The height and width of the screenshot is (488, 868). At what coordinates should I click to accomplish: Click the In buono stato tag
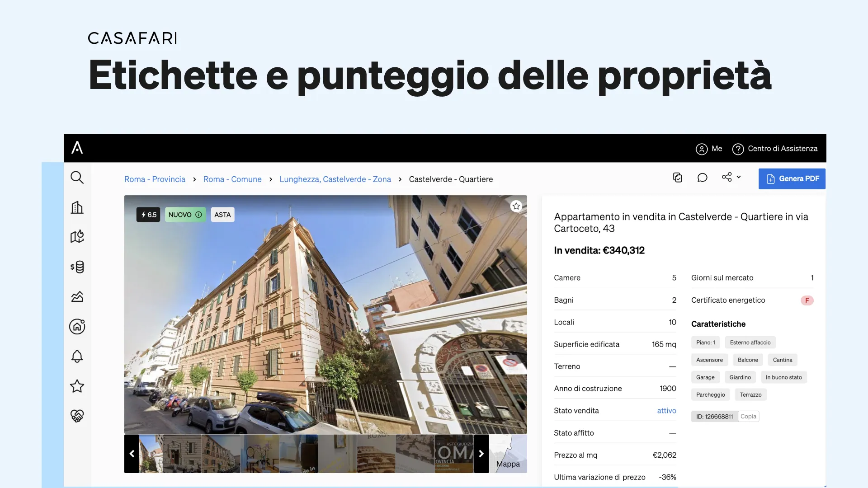(x=783, y=377)
